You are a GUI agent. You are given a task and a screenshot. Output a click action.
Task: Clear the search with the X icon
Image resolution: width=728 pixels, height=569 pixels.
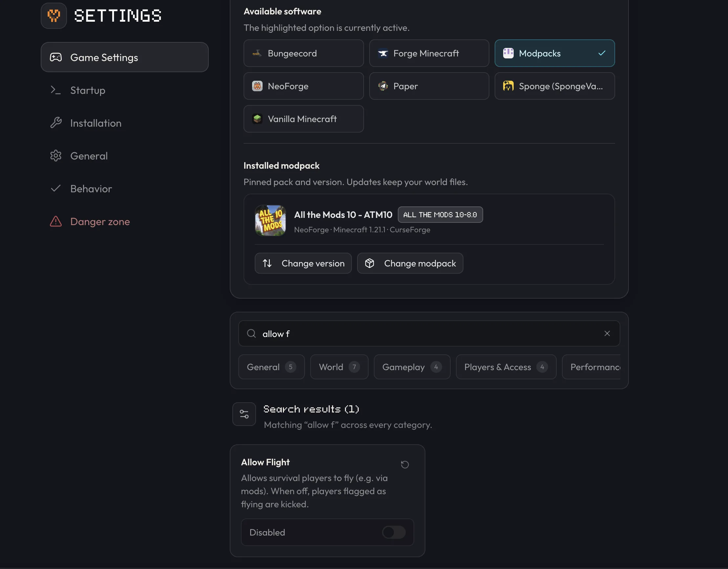(x=607, y=333)
